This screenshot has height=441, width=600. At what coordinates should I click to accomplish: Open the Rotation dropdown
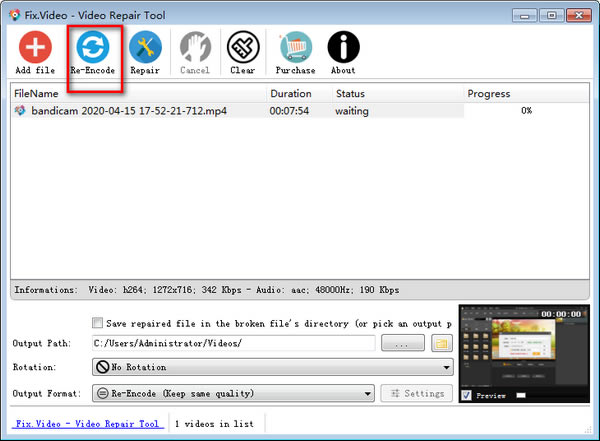(x=273, y=367)
